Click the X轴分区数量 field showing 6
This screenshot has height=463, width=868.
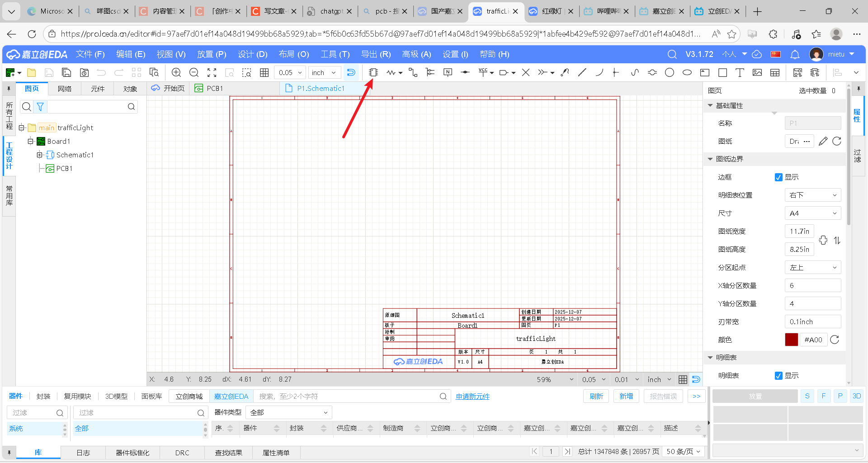(x=813, y=286)
